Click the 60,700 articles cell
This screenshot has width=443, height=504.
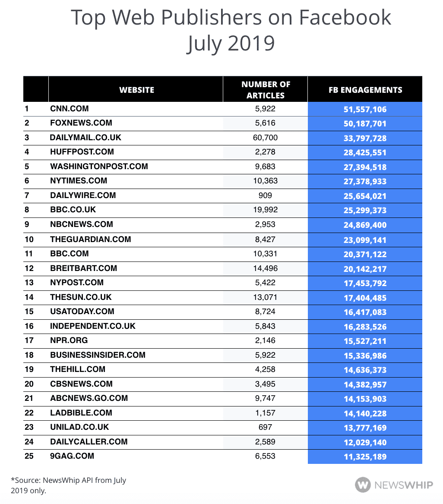tap(265, 138)
